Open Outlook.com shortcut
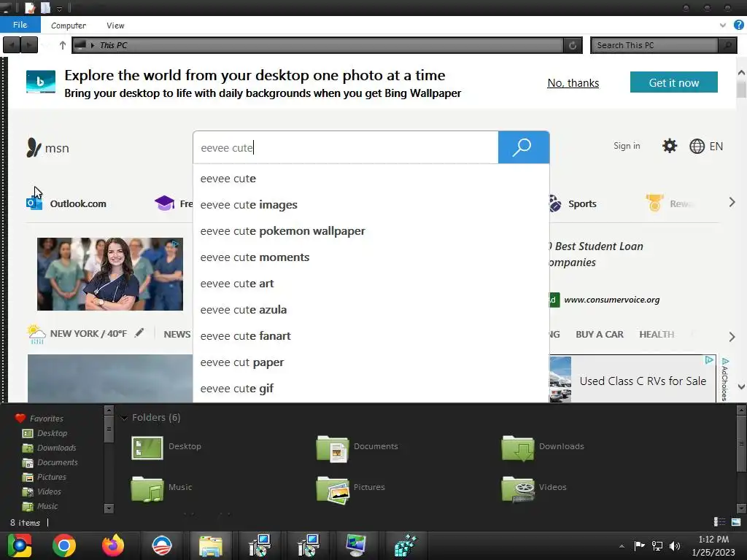Image resolution: width=747 pixels, height=560 pixels. click(x=66, y=203)
